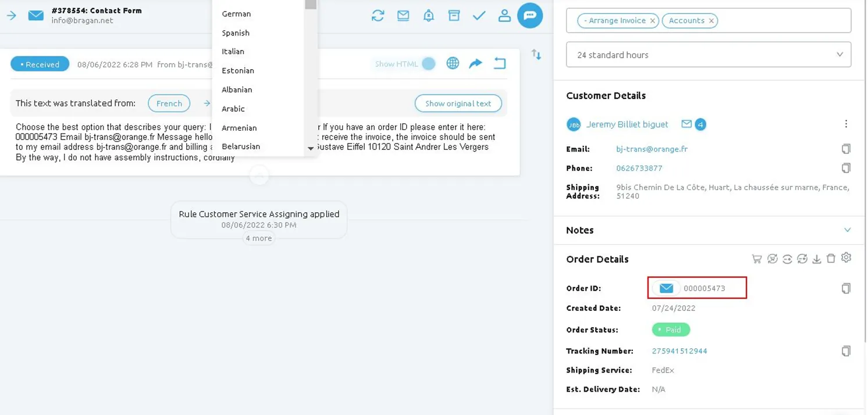The width and height of the screenshot is (868, 415).
Task: Open customer Jeremy Billiet biguet profile link
Action: [627, 124]
